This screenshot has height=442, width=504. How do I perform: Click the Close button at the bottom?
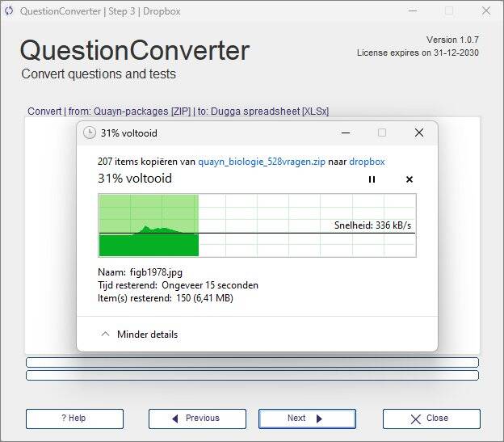[x=431, y=419]
